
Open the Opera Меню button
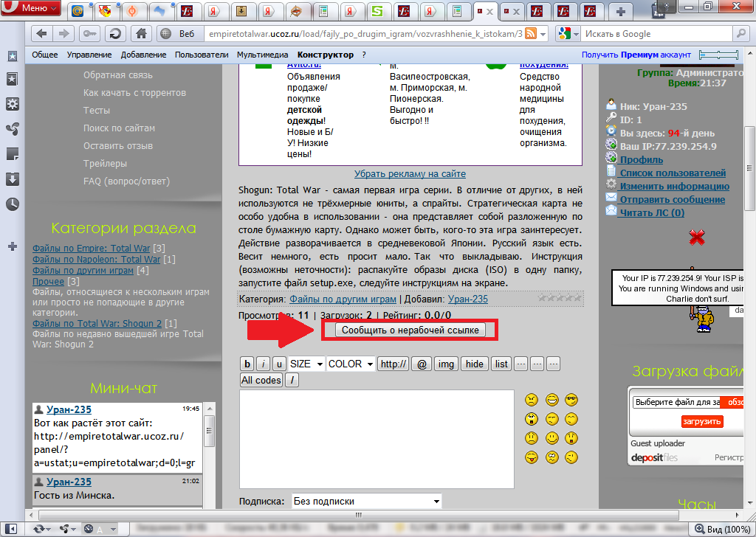[31, 7]
